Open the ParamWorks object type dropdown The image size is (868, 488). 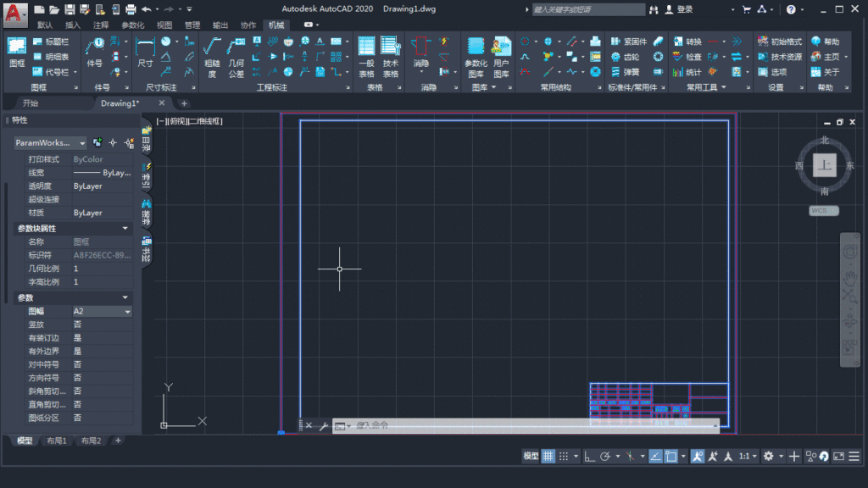[x=50, y=142]
